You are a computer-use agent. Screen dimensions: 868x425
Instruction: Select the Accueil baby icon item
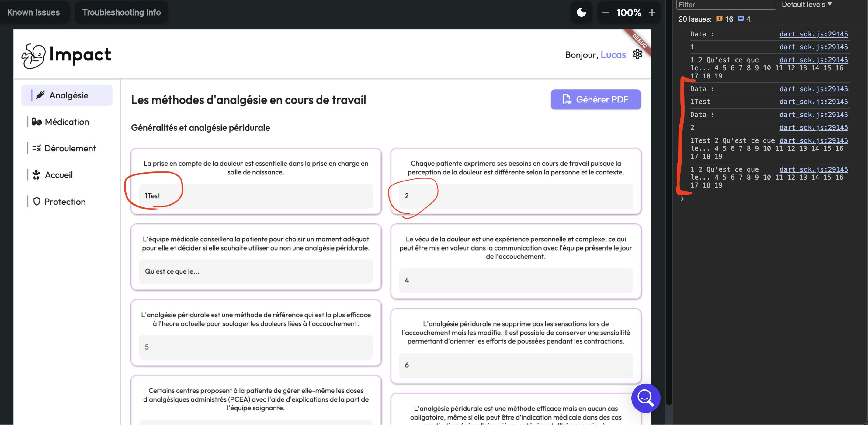pyautogui.click(x=58, y=175)
